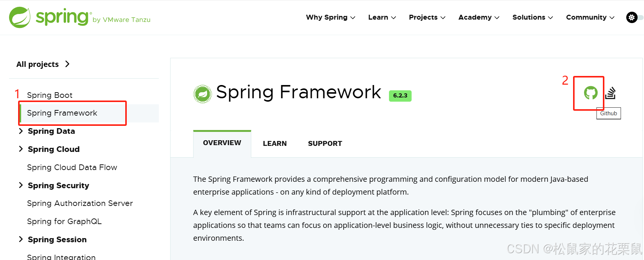
Task: Expand the Spring Session tree chevron
Action: point(21,239)
